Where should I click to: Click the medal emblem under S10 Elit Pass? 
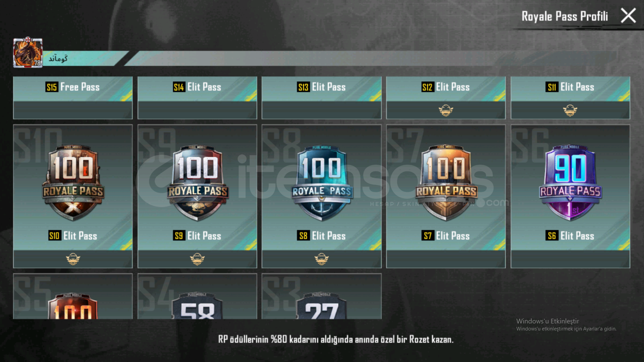point(73,259)
